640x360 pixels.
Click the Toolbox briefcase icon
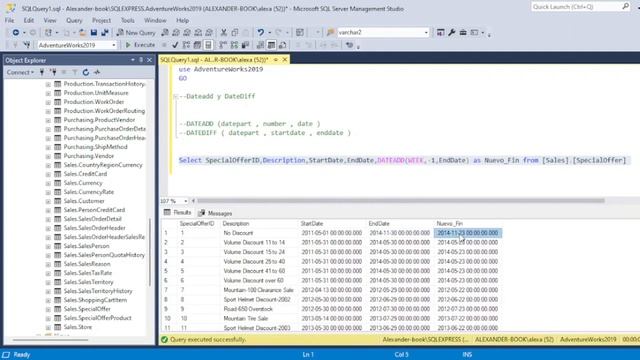463,33
